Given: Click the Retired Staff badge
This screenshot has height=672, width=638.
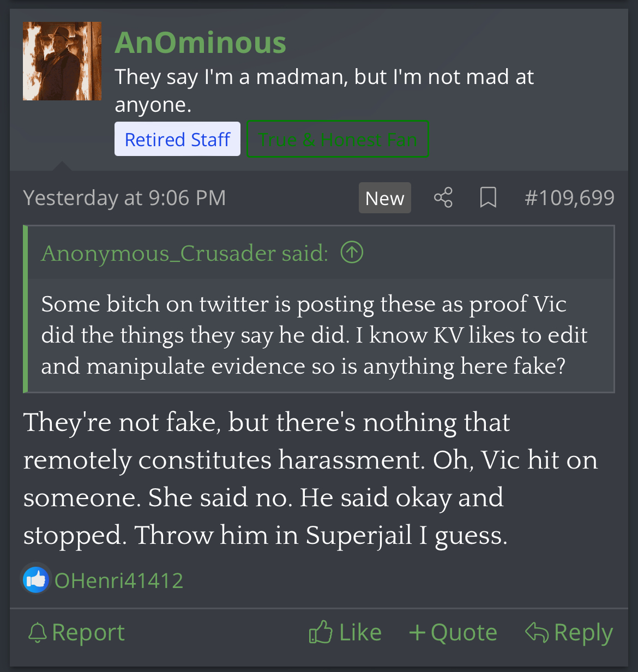Looking at the screenshot, I should coord(177,139).
